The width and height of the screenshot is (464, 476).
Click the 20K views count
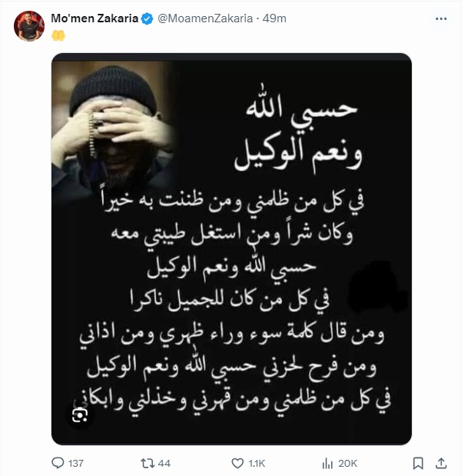point(347,463)
